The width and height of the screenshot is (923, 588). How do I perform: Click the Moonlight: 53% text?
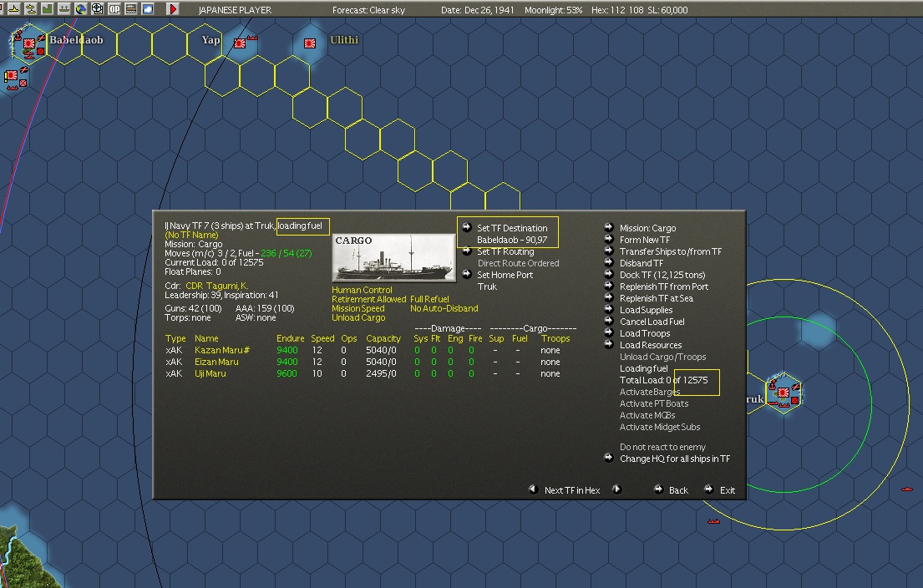coord(553,10)
